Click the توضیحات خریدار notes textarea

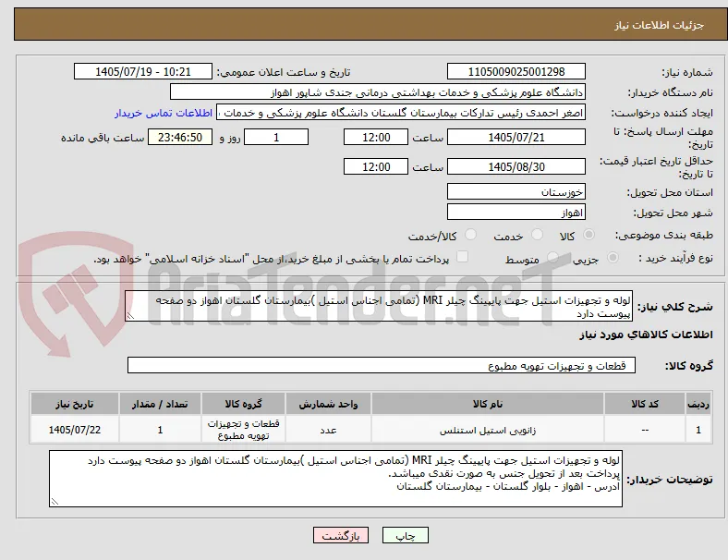pyautogui.click(x=335, y=479)
